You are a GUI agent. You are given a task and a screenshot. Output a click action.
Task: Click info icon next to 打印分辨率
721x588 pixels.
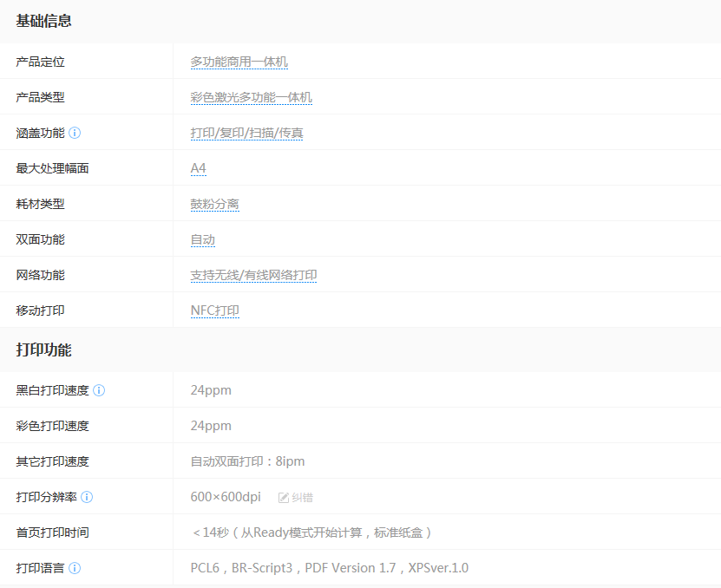coord(87,497)
